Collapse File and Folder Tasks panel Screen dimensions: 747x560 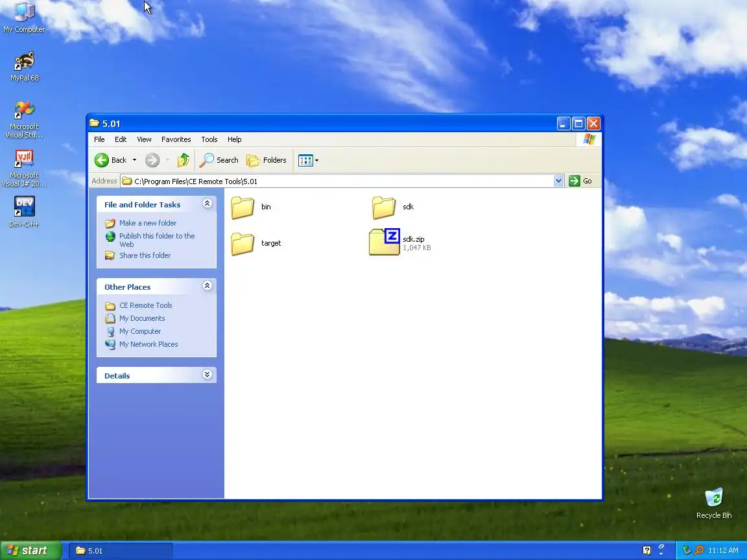click(x=207, y=204)
